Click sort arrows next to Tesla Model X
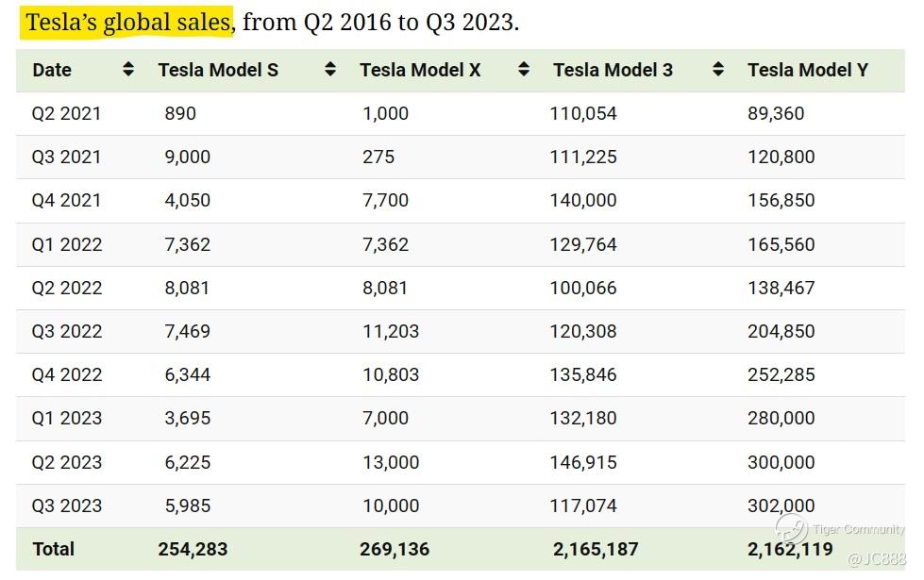 (525, 69)
